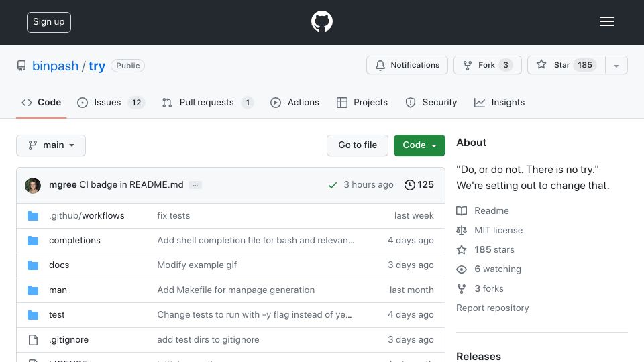Click the fork icon next to 3 forks

click(462, 288)
